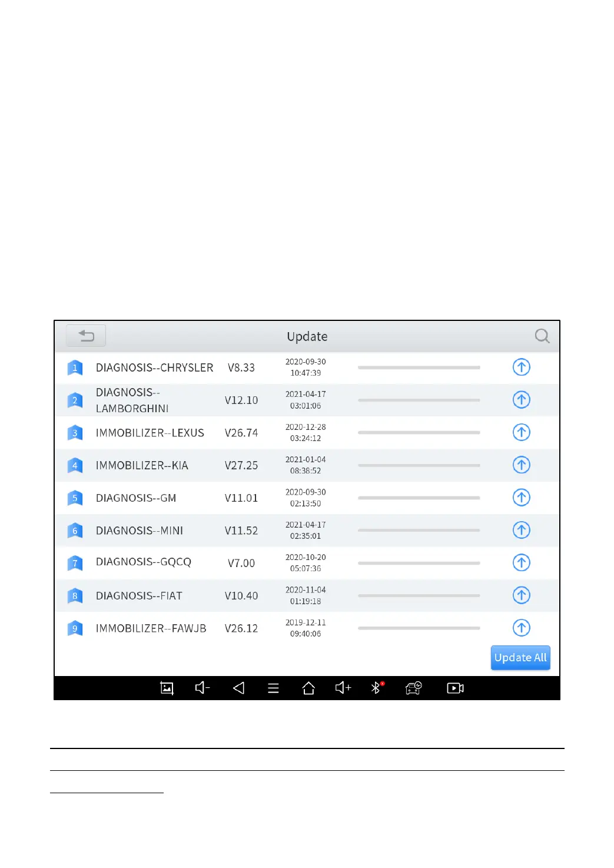614x868 pixels.
Task: Click the DIAGNOSIS--CHRYSLER progress bar
Action: pos(419,367)
